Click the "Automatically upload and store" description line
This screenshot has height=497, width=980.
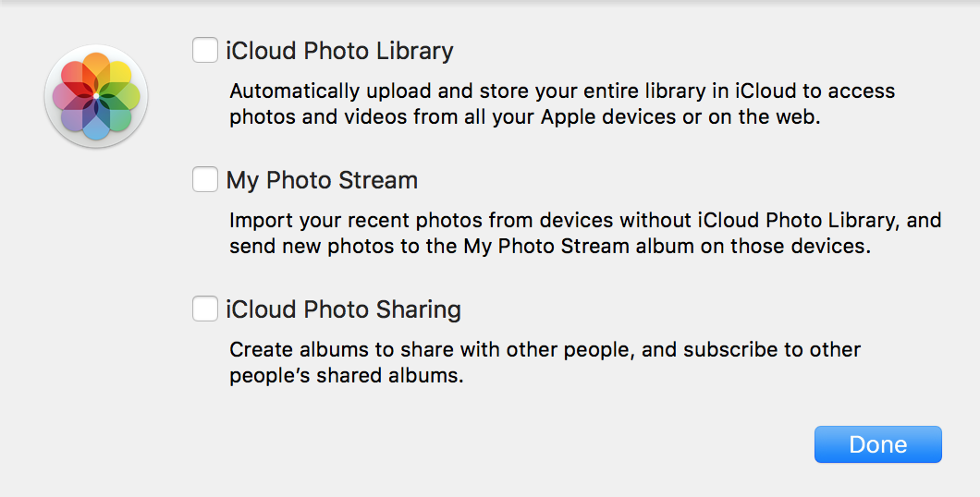click(x=562, y=91)
